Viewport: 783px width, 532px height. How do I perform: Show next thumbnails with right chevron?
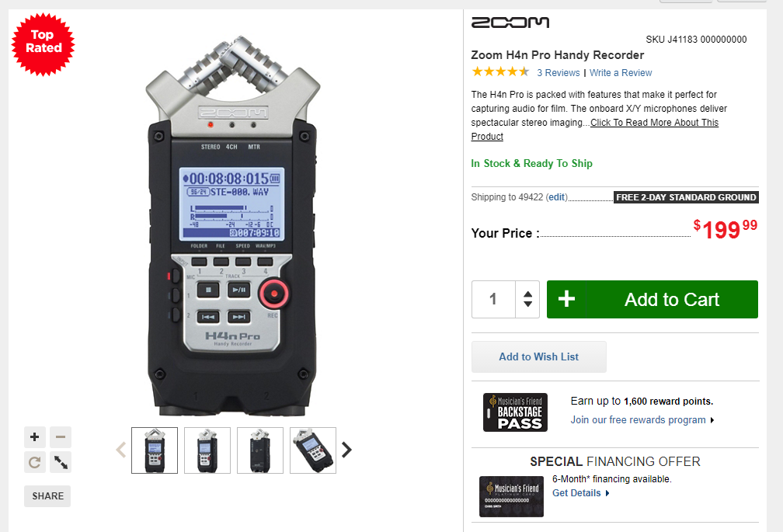pyautogui.click(x=346, y=450)
